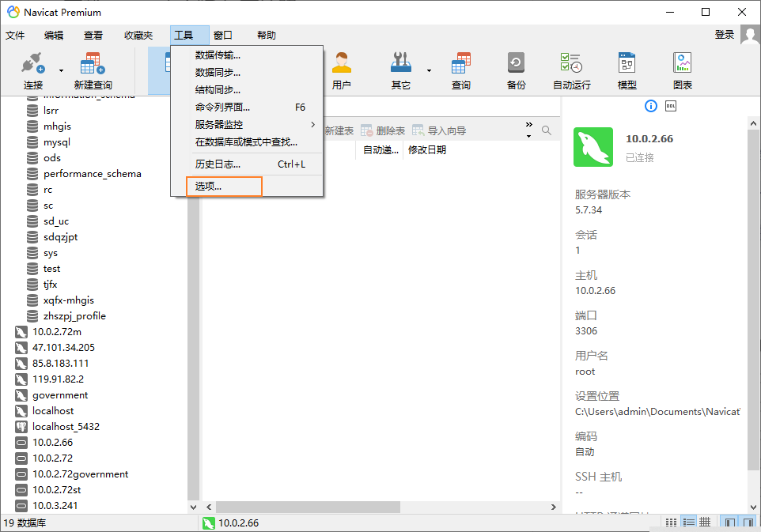Select the 备份 (Backup) toolbar icon
The image size is (761, 532).
click(x=516, y=70)
